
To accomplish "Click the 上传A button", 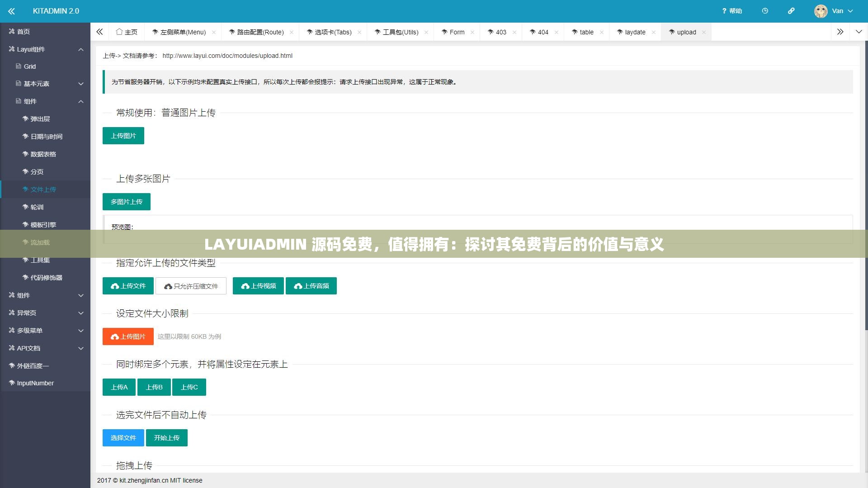I will pyautogui.click(x=119, y=387).
